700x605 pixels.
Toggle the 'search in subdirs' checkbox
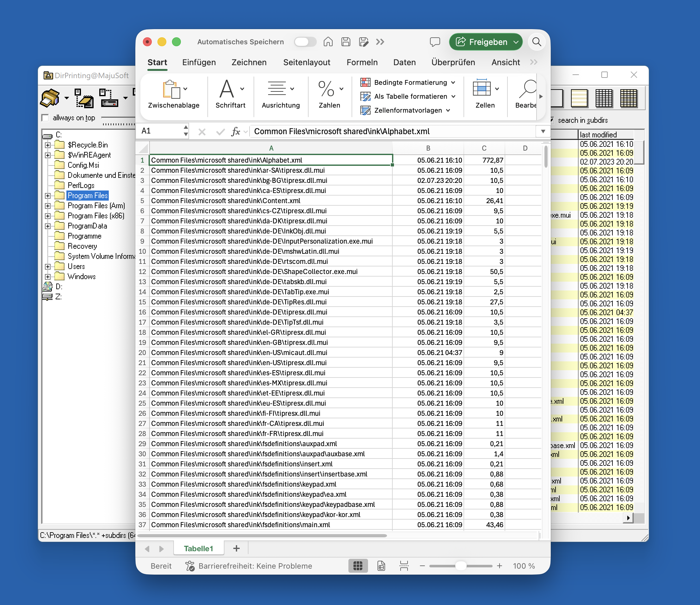552,120
